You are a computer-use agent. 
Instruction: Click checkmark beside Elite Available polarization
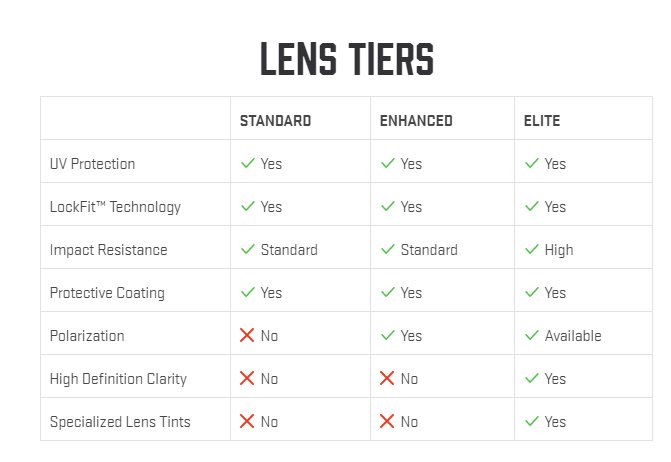[x=531, y=335]
